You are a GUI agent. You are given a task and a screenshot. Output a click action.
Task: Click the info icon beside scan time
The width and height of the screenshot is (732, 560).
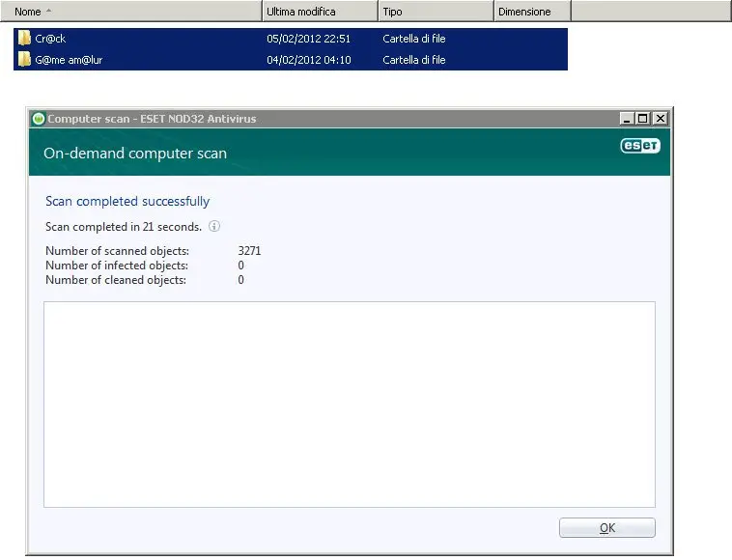pyautogui.click(x=214, y=226)
